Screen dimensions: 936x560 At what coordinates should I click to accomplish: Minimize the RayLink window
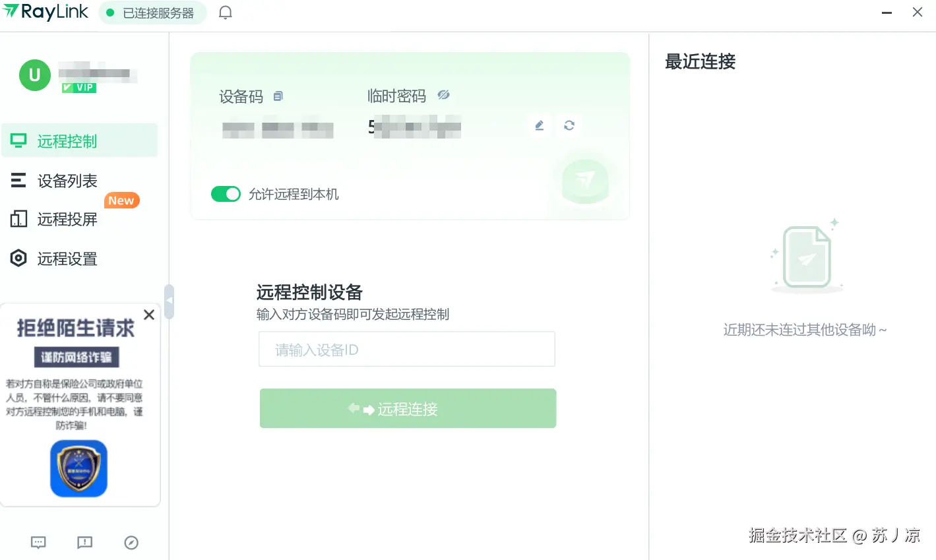click(x=887, y=13)
